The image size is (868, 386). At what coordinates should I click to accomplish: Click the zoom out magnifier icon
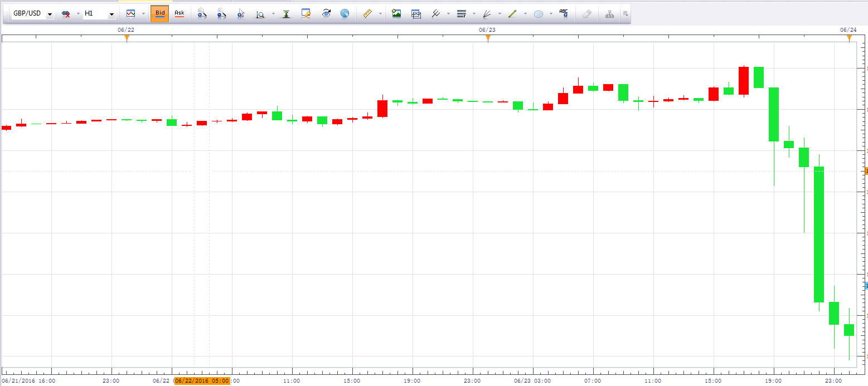click(x=221, y=14)
